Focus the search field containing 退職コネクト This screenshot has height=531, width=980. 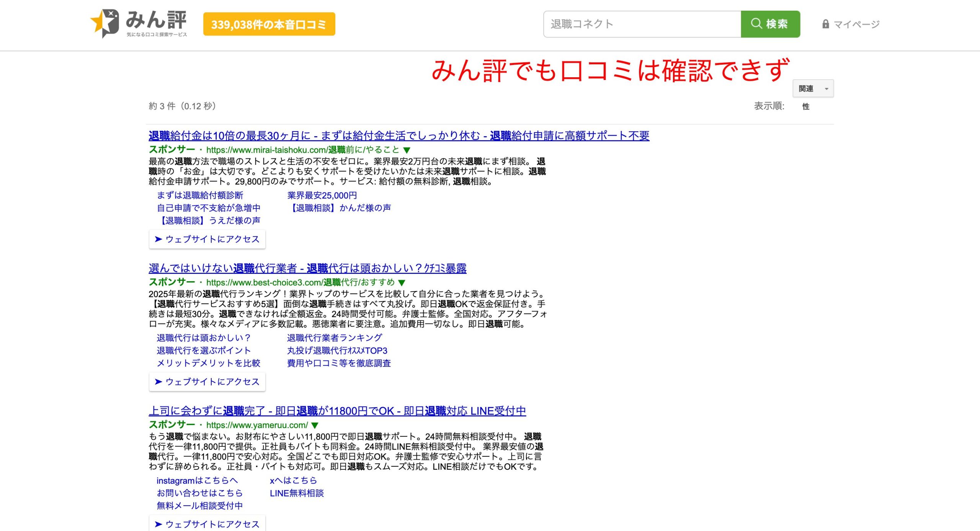[x=642, y=24]
